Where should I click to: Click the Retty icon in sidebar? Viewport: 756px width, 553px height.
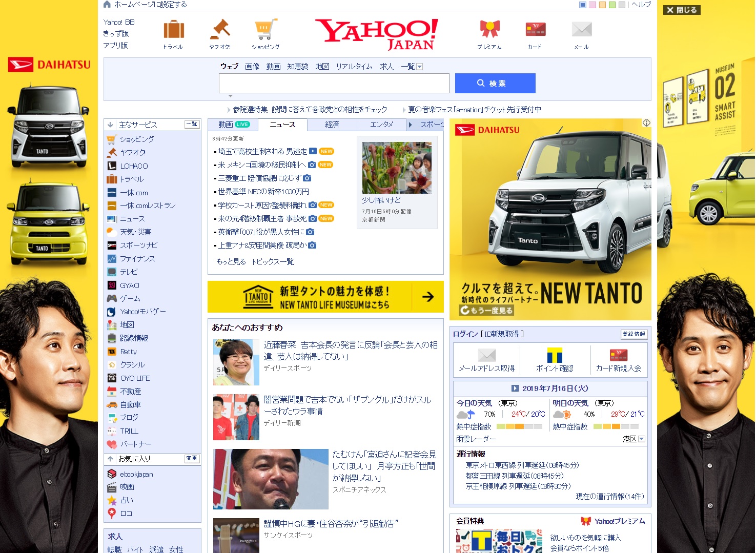tap(112, 352)
